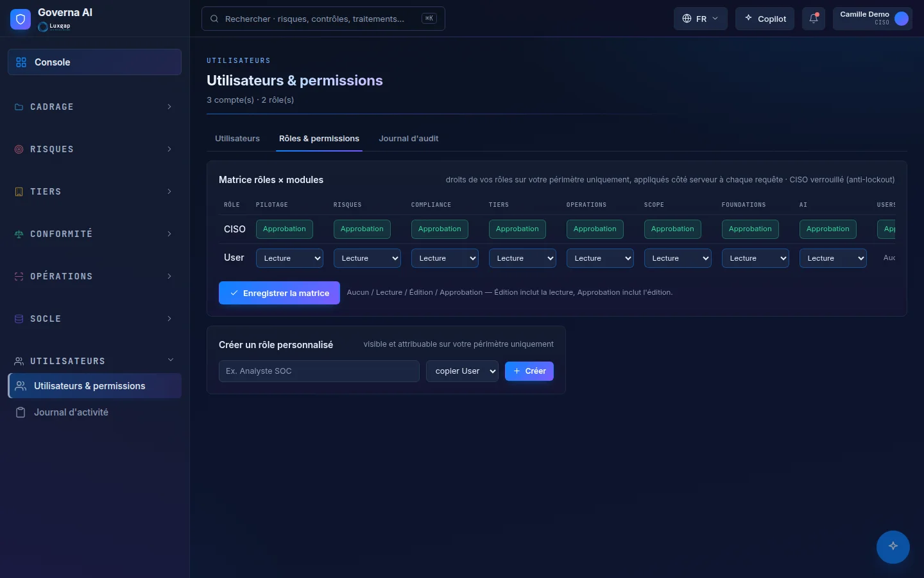Click Enregistrer la matrice button
924x578 pixels.
point(279,293)
